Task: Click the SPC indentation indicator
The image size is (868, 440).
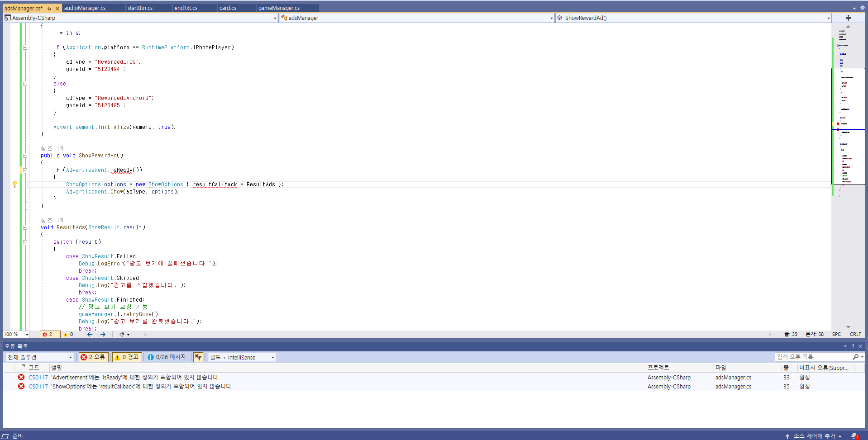Action: tap(836, 335)
